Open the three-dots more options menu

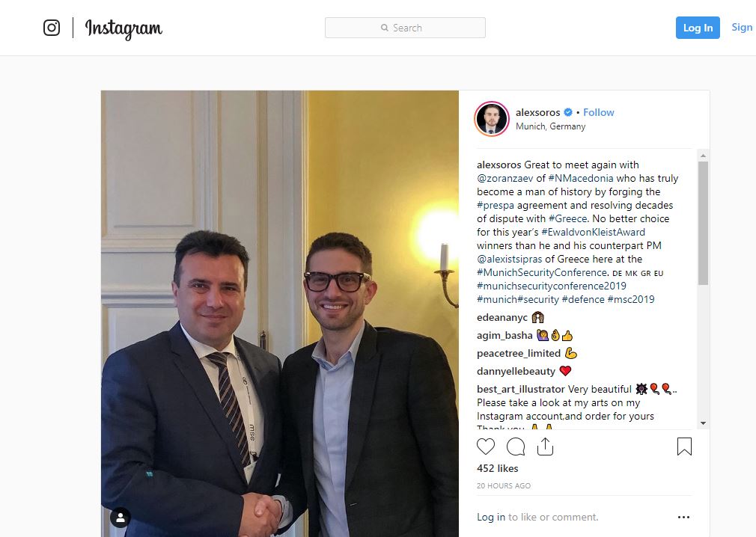(683, 517)
